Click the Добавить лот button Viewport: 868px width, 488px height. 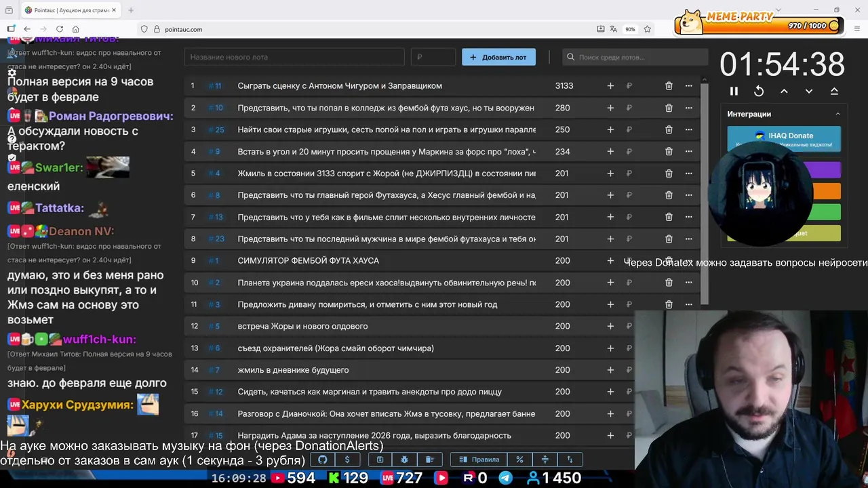[x=498, y=58]
